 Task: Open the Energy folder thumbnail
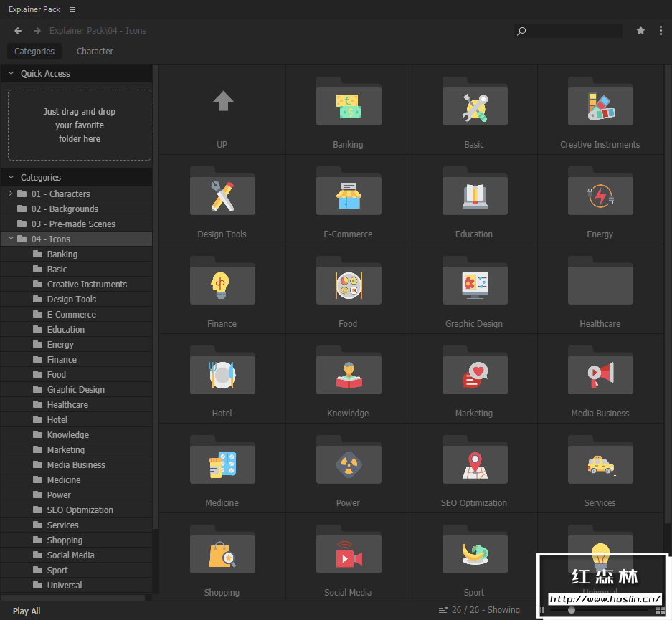tap(600, 191)
